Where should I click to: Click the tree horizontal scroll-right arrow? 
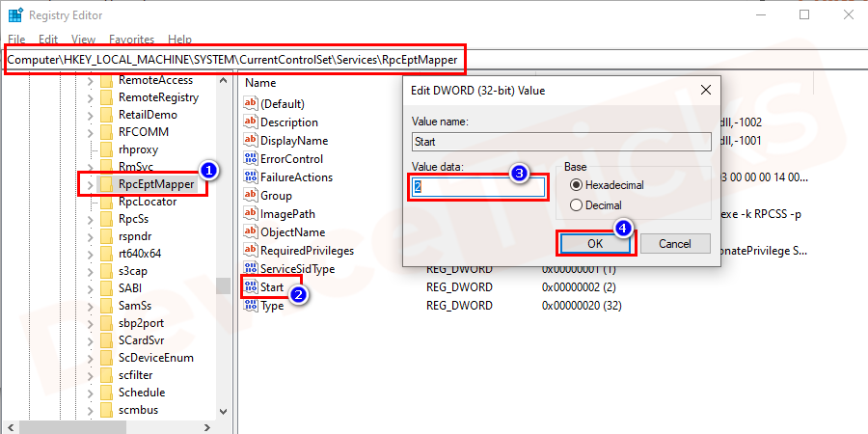tap(206, 427)
